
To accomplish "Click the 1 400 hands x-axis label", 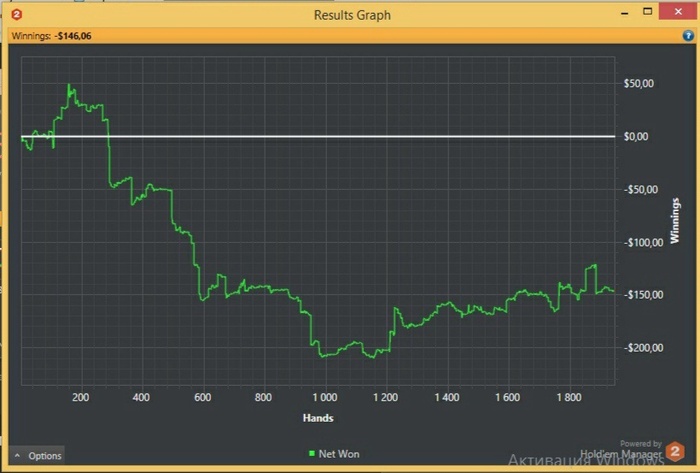I will 447,397.
